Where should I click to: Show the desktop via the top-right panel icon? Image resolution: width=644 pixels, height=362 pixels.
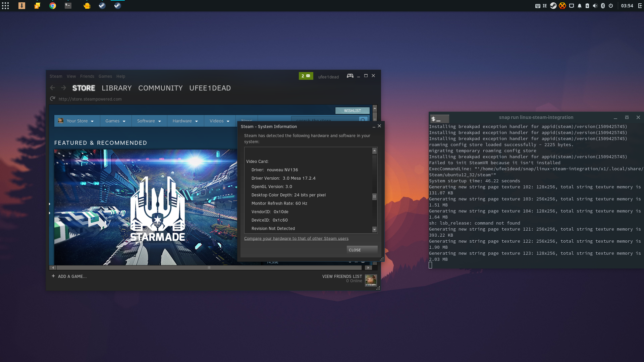point(640,6)
